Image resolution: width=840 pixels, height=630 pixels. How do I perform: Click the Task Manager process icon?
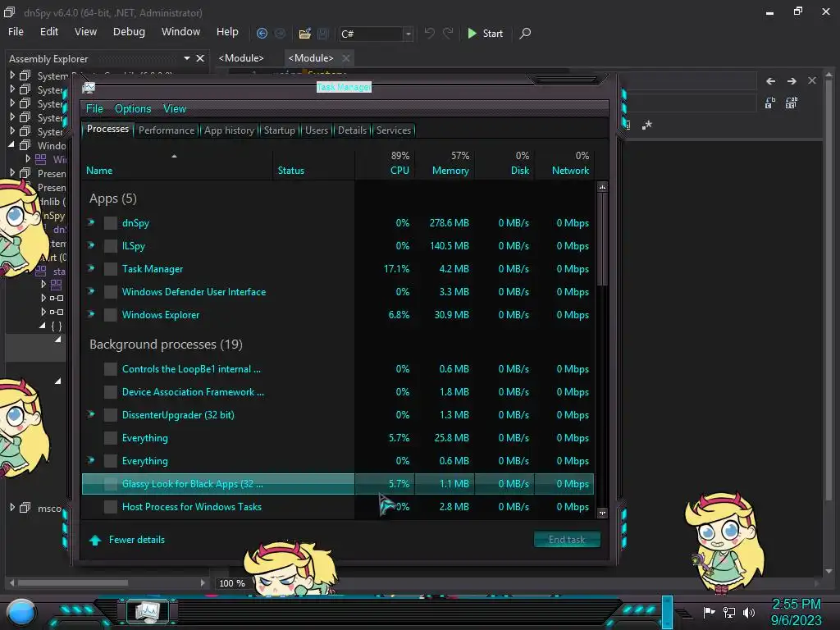(x=111, y=269)
